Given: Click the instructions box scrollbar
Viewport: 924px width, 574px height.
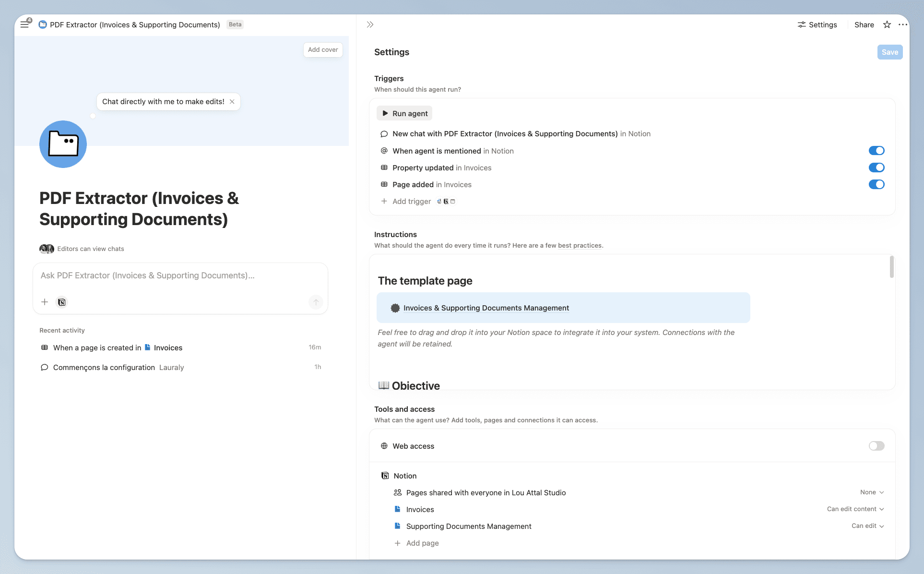Looking at the screenshot, I should point(892,267).
